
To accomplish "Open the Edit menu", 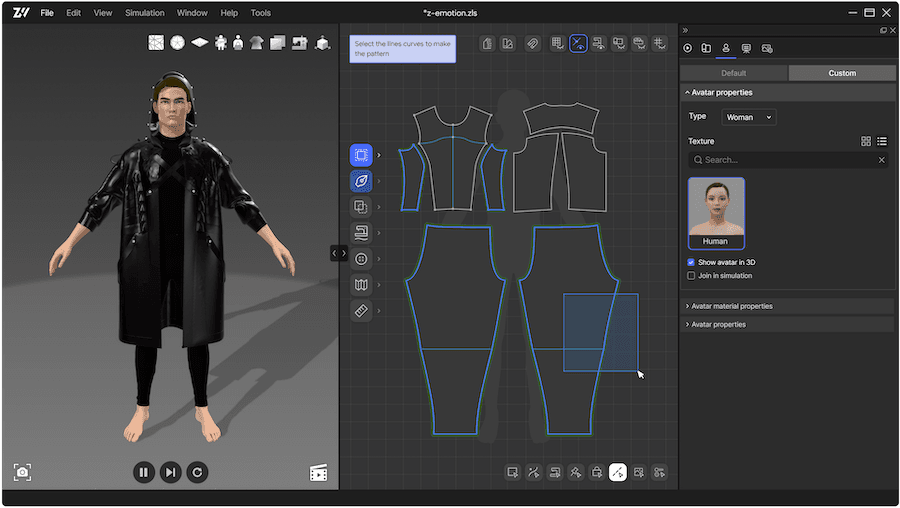I will pyautogui.click(x=73, y=13).
